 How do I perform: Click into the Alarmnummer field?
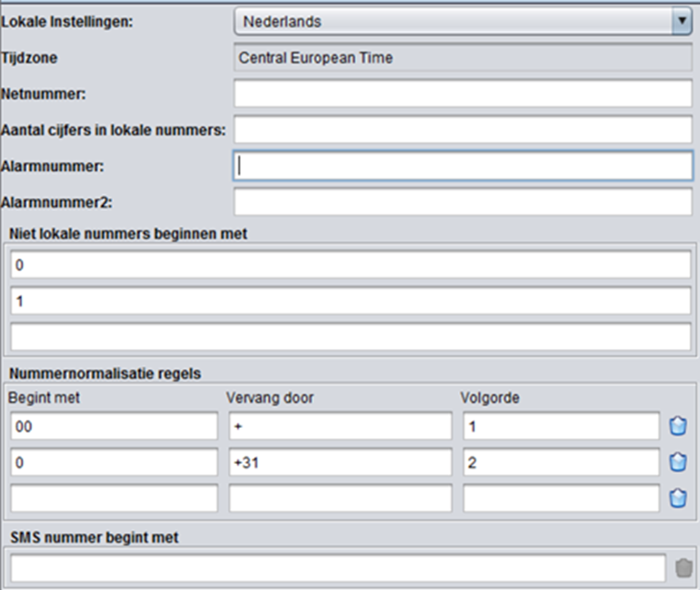point(463,166)
